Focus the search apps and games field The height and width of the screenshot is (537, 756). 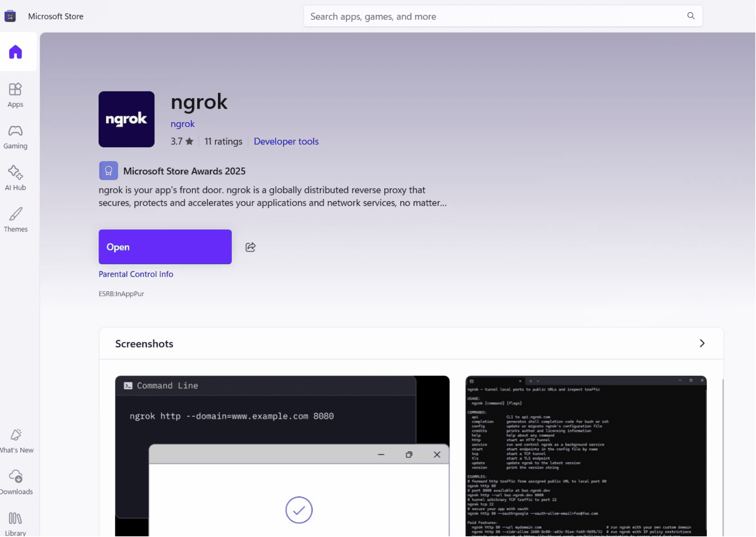tap(503, 16)
